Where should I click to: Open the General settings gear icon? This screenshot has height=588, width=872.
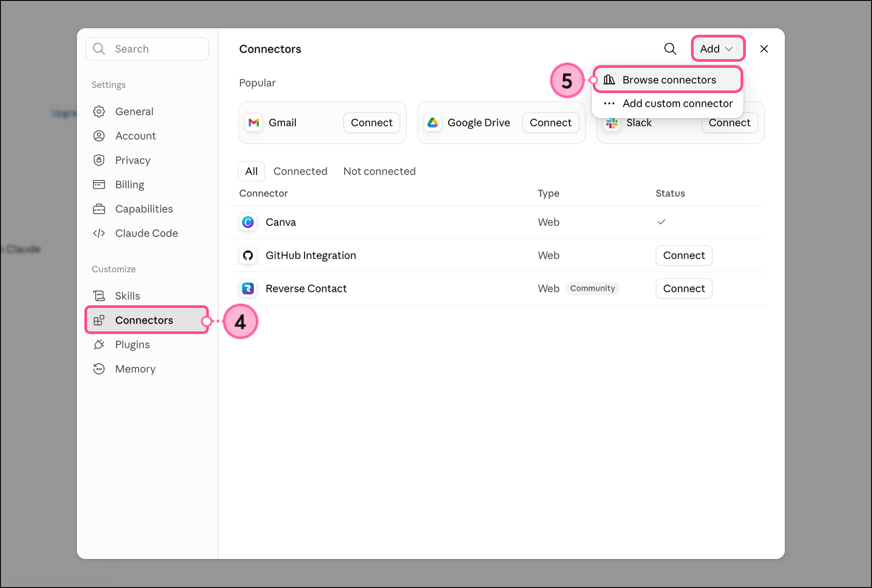(x=99, y=111)
